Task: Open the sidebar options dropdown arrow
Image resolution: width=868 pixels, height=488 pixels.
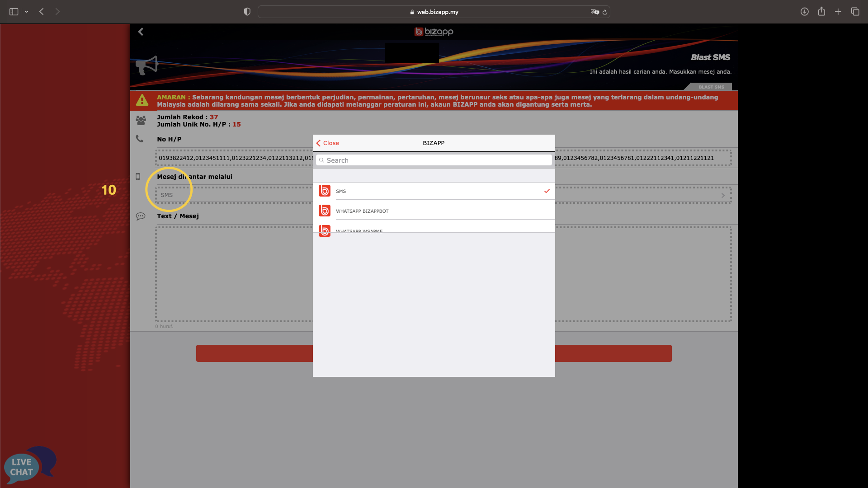Action: click(x=27, y=12)
